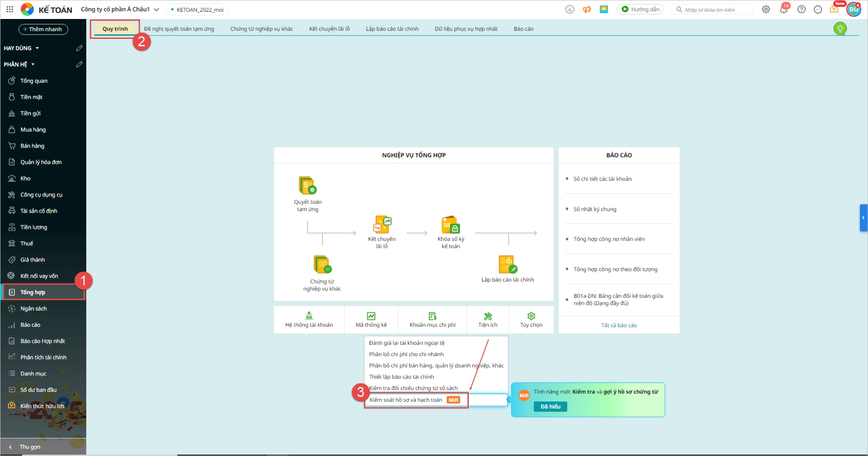Open Tổng hợp công nợ theo đối tượng report
Viewport: 868px width, 456px height.
(x=615, y=269)
